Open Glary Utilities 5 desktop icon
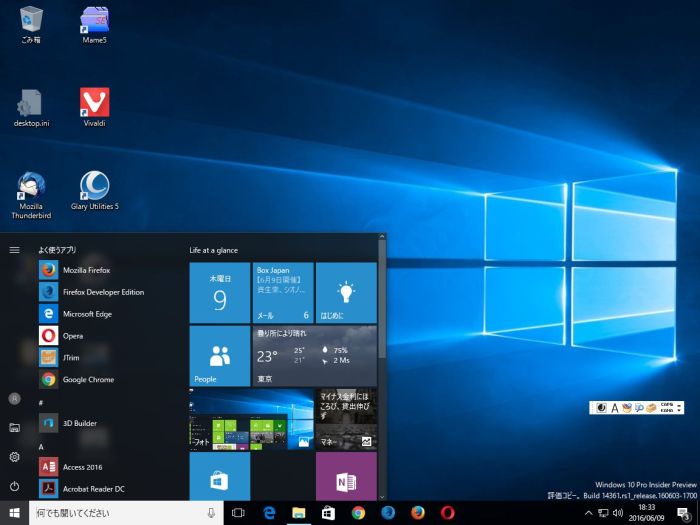Screen dimensions: 700x525 (94, 191)
